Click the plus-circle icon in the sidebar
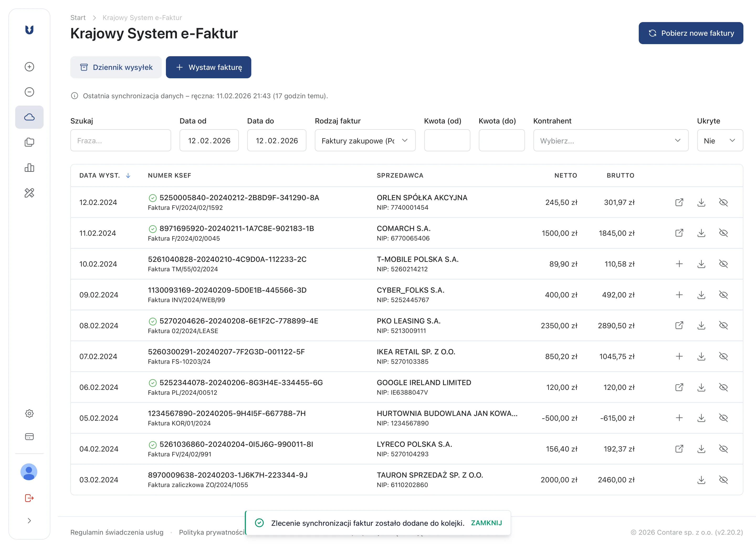Viewport: 756px width, 548px height. click(29, 67)
